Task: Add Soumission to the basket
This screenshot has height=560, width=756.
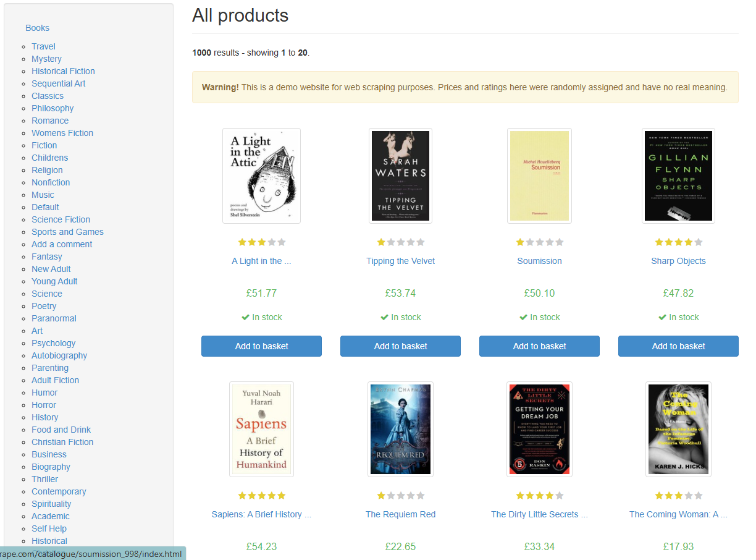Action: [539, 346]
